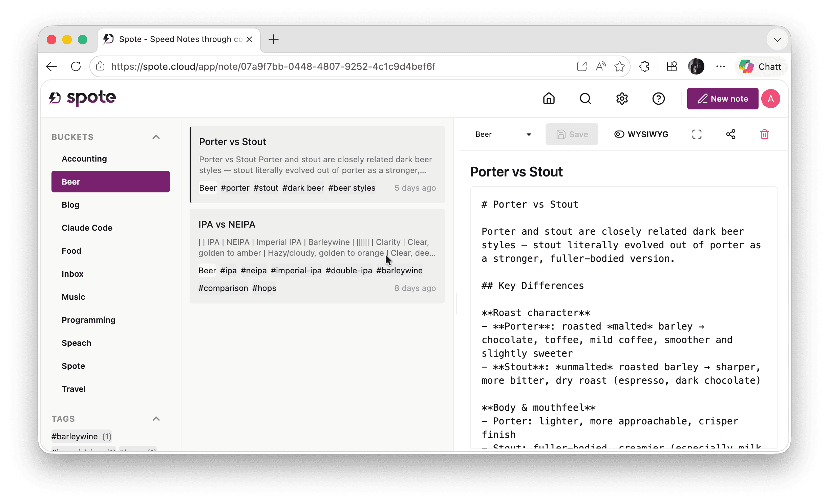The height and width of the screenshot is (504, 829).
Task: Toggle WYSIWYG editor mode
Action: point(641,134)
